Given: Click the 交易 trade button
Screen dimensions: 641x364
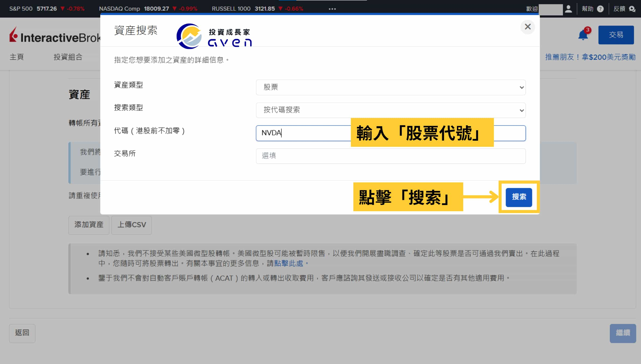Looking at the screenshot, I should point(616,35).
